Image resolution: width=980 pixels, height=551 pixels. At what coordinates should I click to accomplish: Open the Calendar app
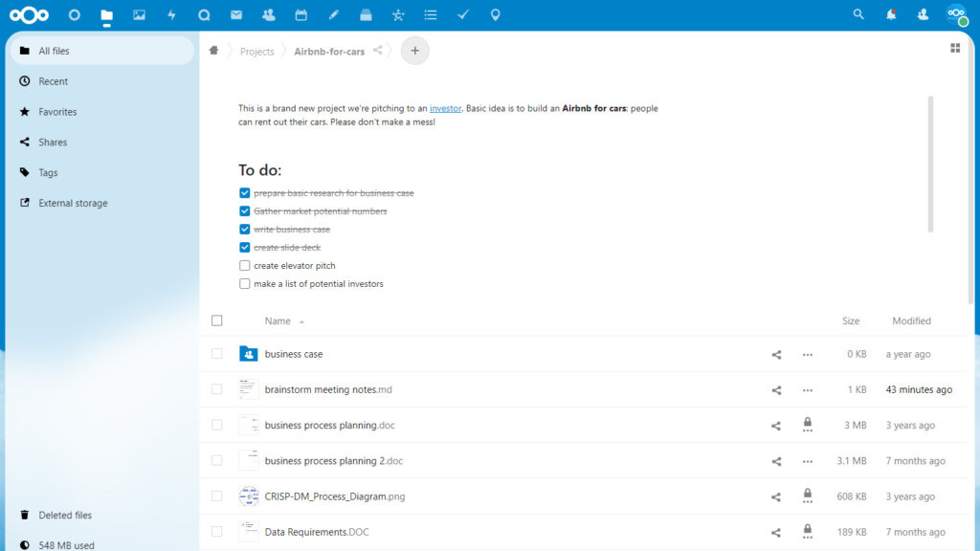(301, 14)
